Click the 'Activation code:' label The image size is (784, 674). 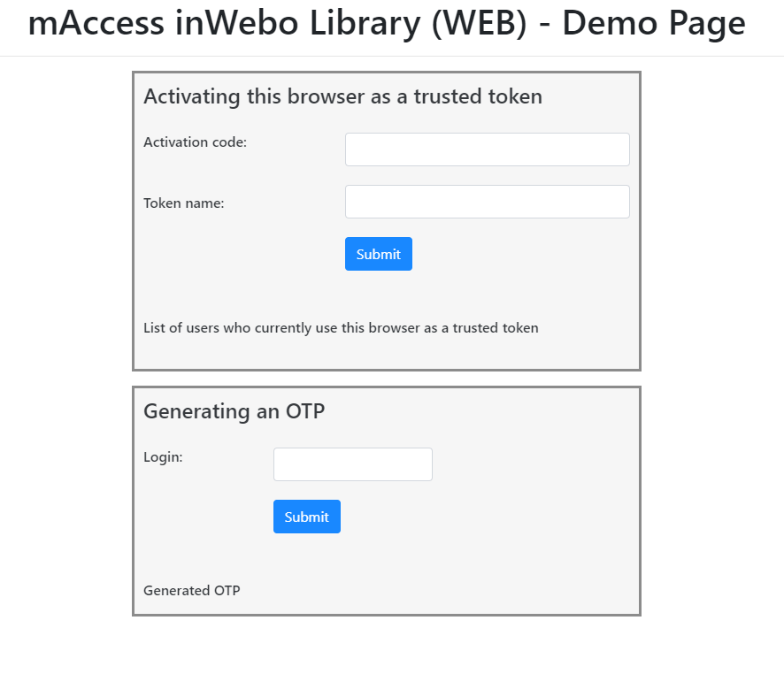195,142
